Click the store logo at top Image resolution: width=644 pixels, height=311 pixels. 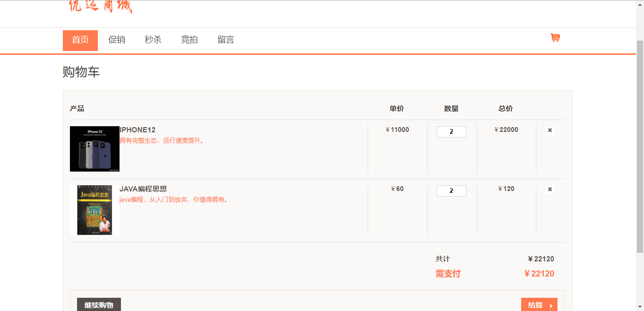(101, 7)
